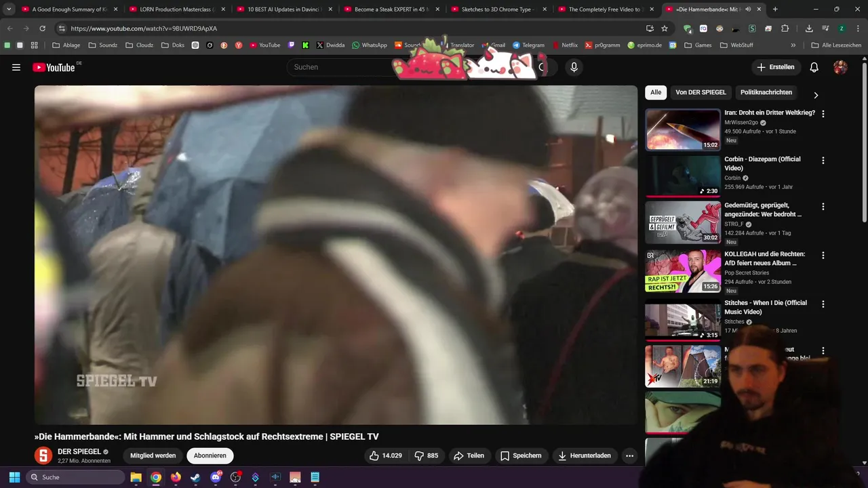Image resolution: width=868 pixels, height=488 pixels.
Task: Click the Erstellen create button
Action: click(x=776, y=67)
